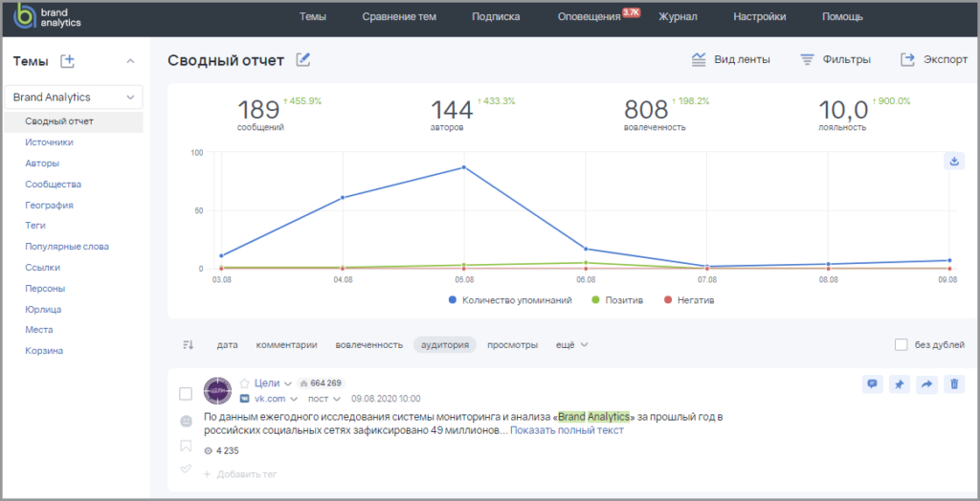Click the add new theme icon
The height and width of the screenshot is (501, 980).
pos(67,61)
